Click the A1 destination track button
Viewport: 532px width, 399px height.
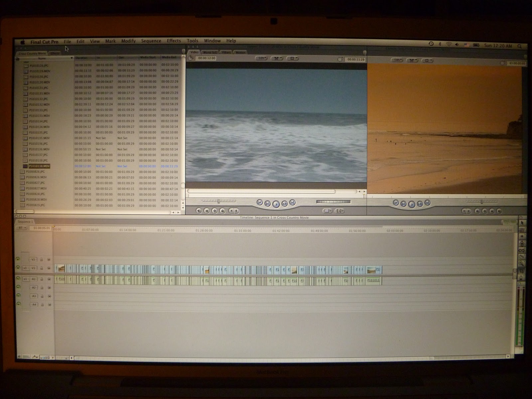click(x=33, y=279)
